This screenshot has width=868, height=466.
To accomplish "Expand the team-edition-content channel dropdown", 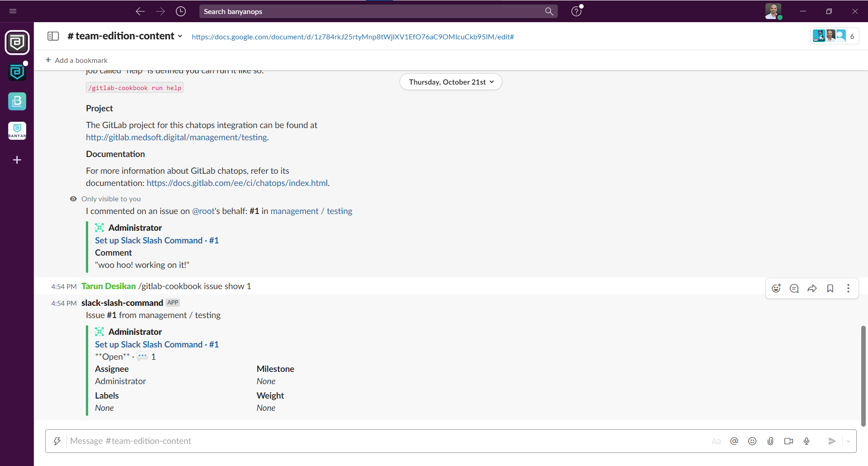I will click(x=180, y=36).
